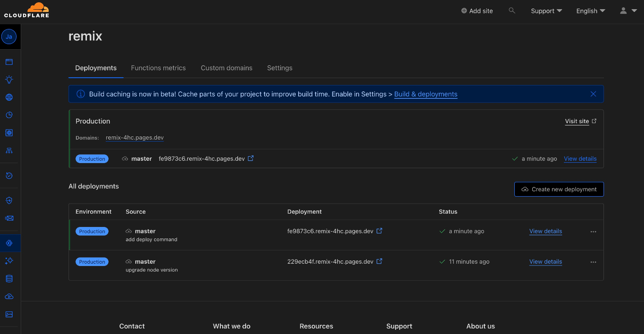644x334 pixels.
Task: Click Production badge in add deploy command row
Action: (x=92, y=232)
